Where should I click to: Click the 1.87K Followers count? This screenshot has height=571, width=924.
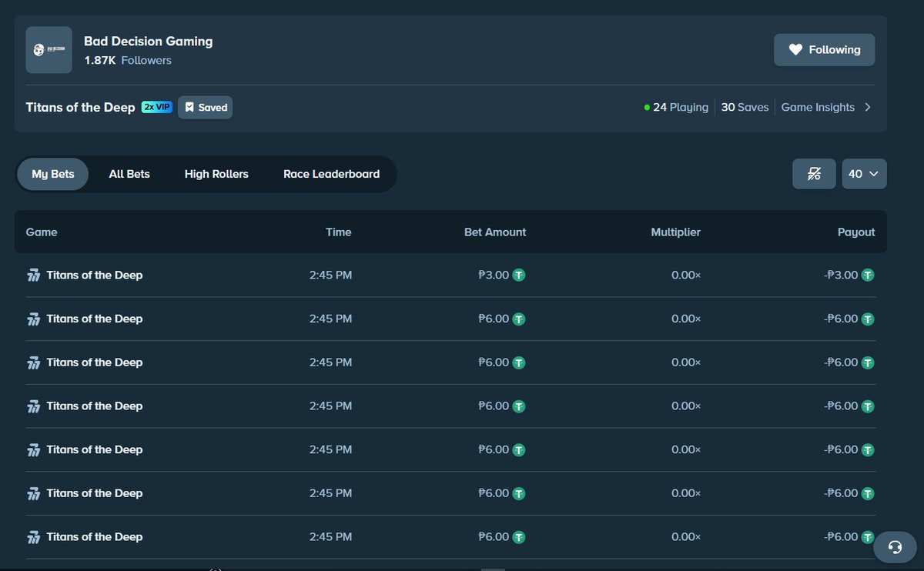pos(128,60)
